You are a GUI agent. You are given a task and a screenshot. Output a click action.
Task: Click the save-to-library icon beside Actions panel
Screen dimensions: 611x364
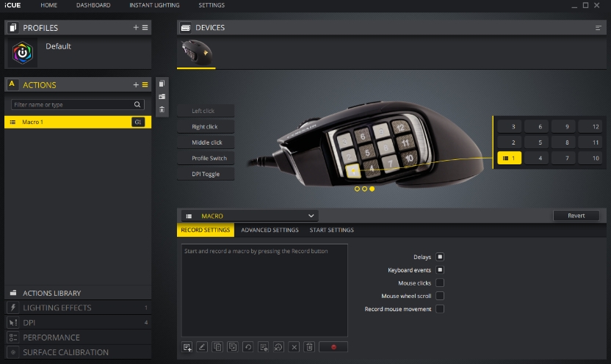tap(162, 97)
